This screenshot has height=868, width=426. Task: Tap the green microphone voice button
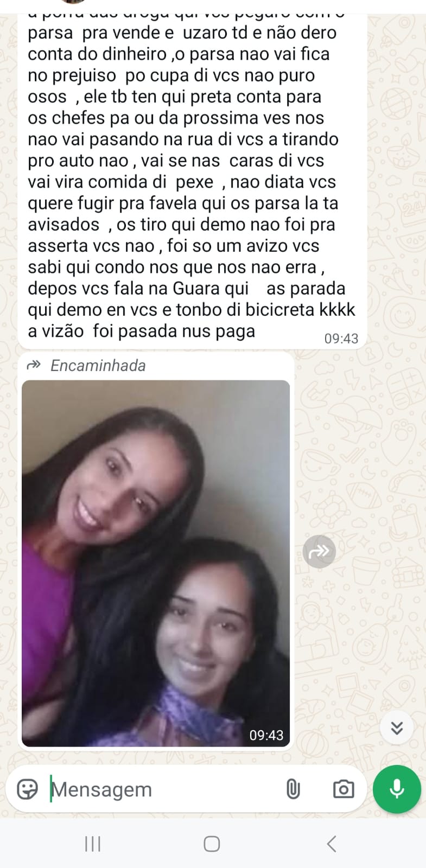(397, 789)
